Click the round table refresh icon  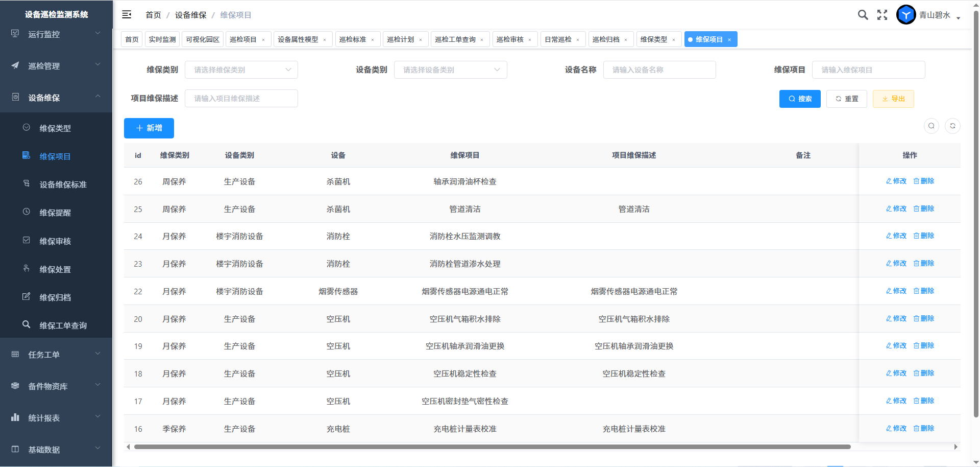(x=952, y=126)
